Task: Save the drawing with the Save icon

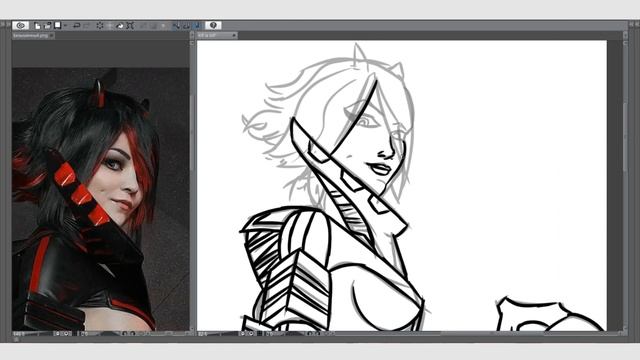Action: pyautogui.click(x=58, y=25)
